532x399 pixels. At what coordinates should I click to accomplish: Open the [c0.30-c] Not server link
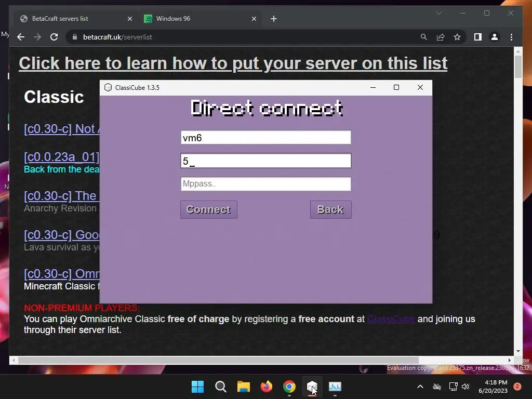61,129
